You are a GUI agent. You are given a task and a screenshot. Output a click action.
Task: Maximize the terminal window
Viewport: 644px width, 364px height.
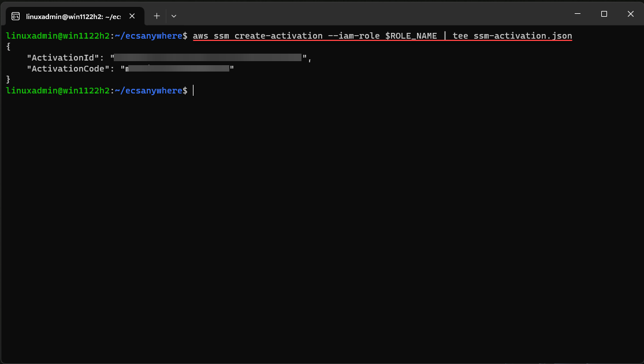pyautogui.click(x=604, y=13)
